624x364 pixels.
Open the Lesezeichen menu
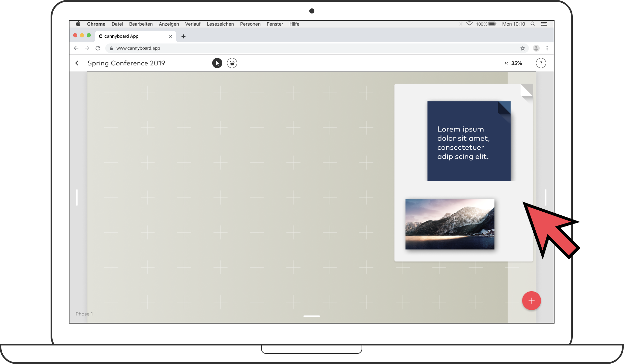220,24
